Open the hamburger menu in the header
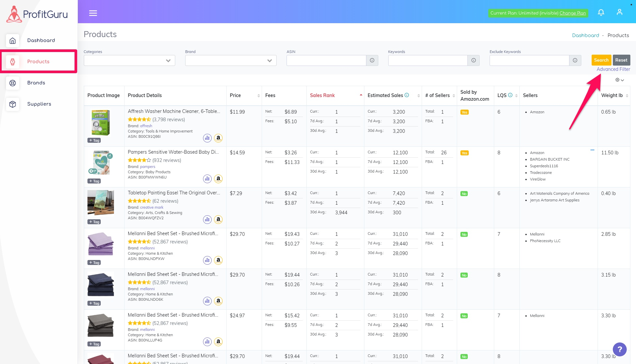The width and height of the screenshot is (636, 364). click(93, 13)
